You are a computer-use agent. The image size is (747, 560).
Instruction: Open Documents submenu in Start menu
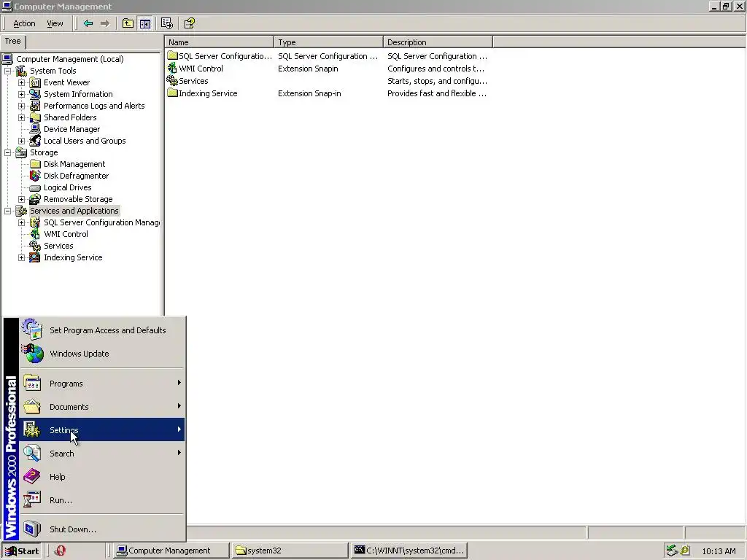(x=102, y=407)
